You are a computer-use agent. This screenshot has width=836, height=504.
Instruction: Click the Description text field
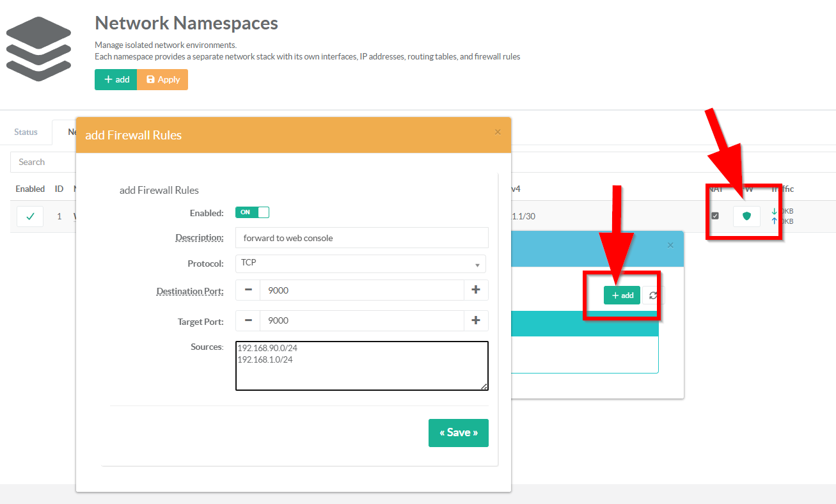tap(361, 237)
